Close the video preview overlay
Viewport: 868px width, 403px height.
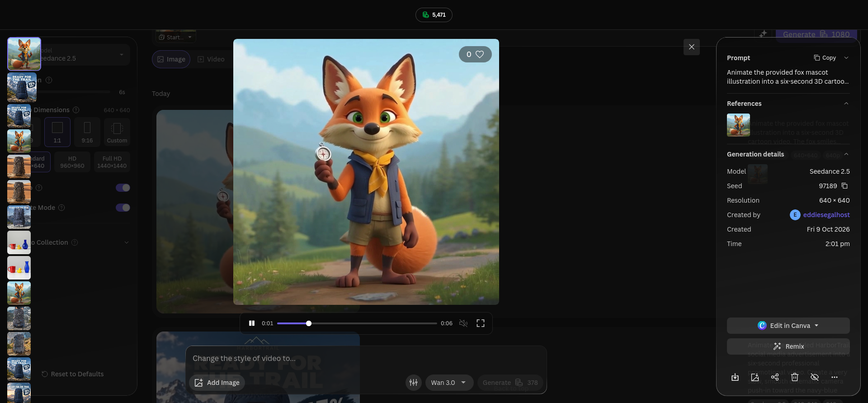692,47
